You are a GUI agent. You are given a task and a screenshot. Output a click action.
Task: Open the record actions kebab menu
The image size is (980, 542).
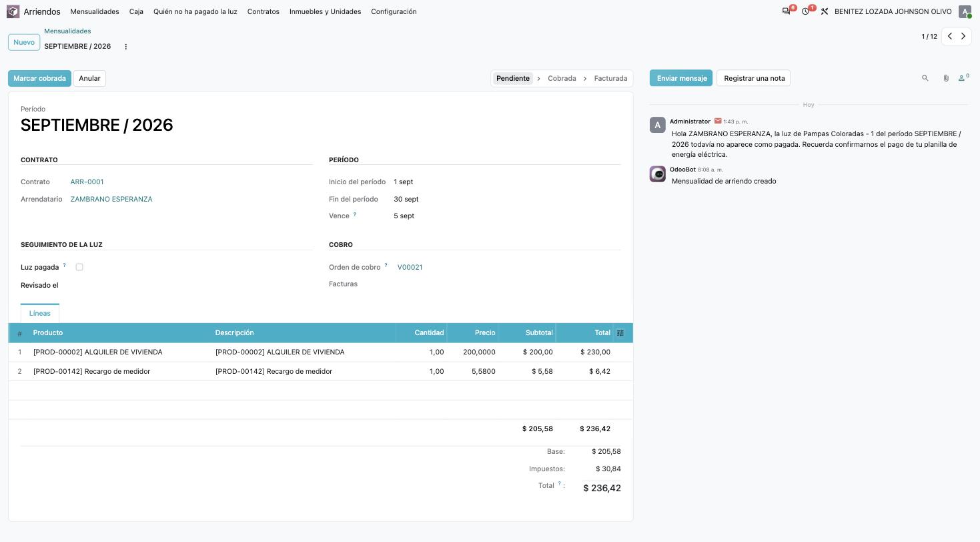click(x=125, y=46)
